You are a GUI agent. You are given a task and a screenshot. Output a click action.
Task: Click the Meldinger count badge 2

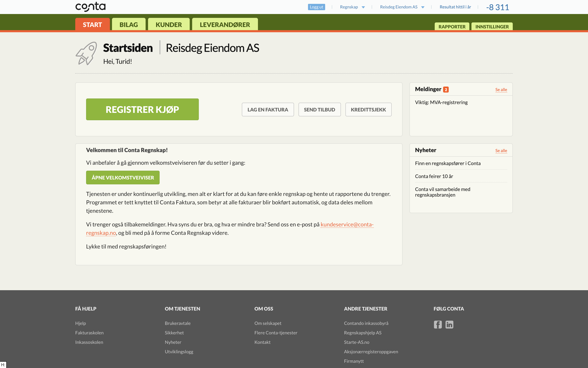click(446, 90)
